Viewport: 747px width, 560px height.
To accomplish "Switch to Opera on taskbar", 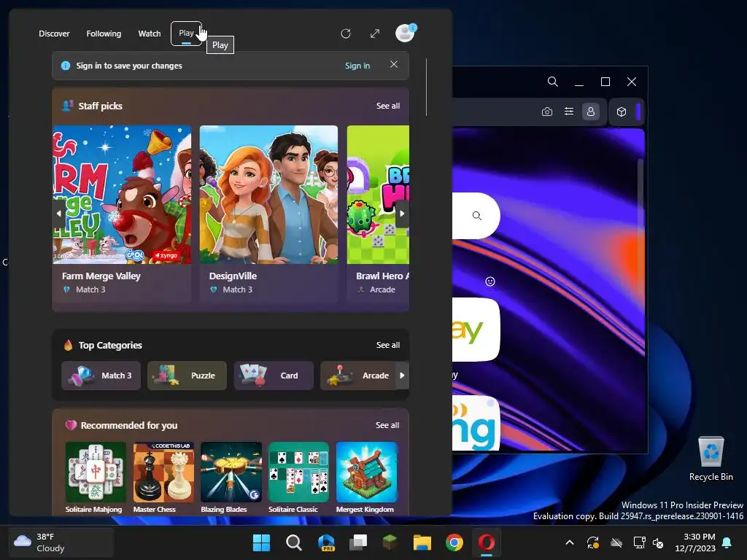I will pyautogui.click(x=487, y=542).
